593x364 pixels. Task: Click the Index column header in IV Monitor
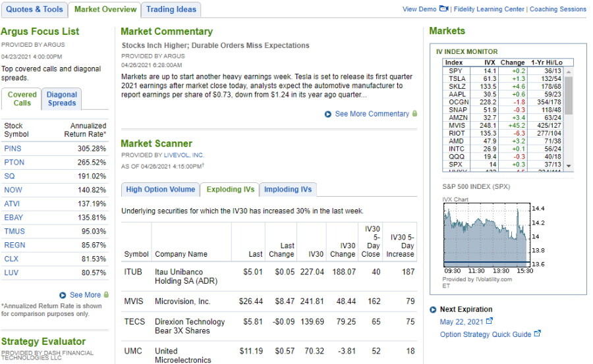tap(453, 63)
